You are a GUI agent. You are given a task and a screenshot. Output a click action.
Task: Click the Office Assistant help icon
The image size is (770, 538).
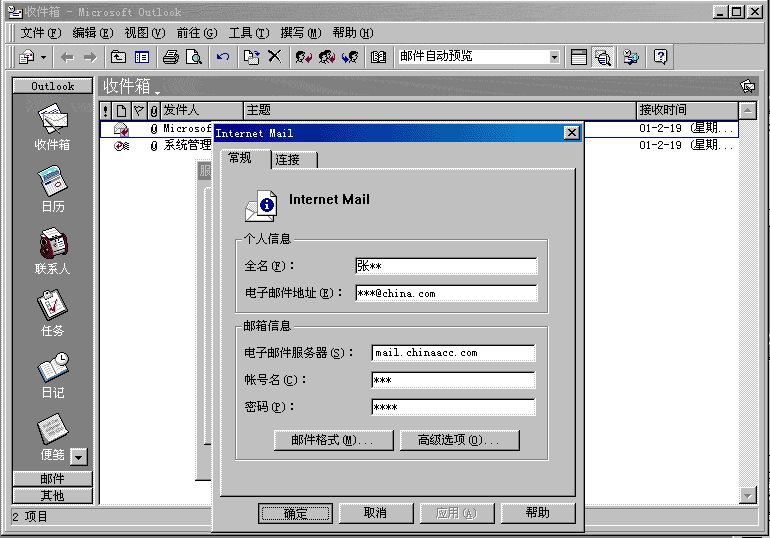click(x=660, y=57)
